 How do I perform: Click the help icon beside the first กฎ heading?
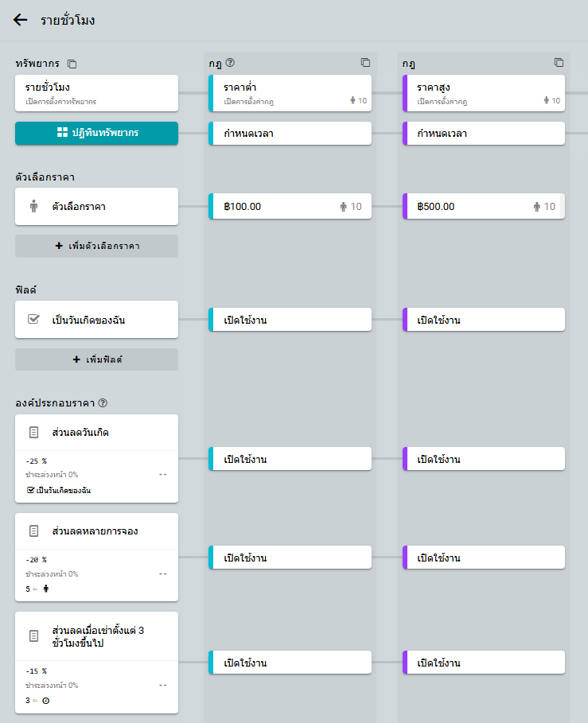pos(230,63)
